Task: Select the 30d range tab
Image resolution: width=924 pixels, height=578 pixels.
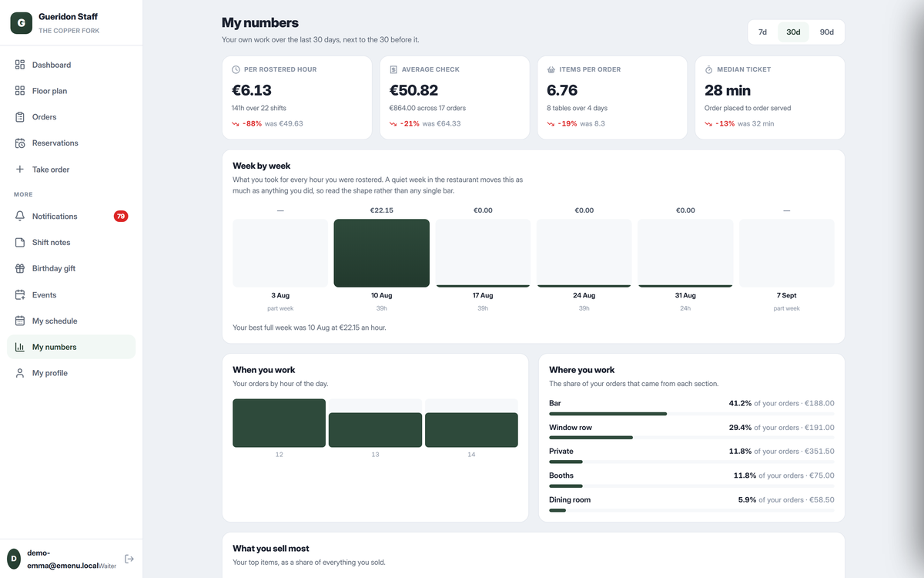Action: [x=793, y=32]
